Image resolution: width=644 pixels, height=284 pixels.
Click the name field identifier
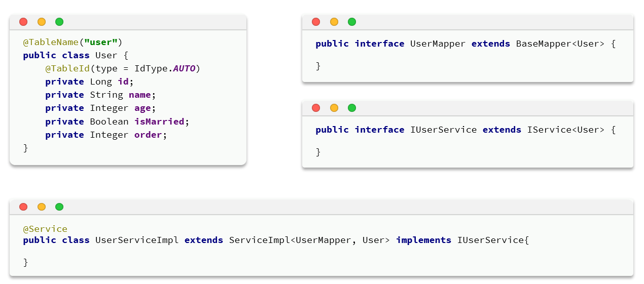(x=140, y=95)
